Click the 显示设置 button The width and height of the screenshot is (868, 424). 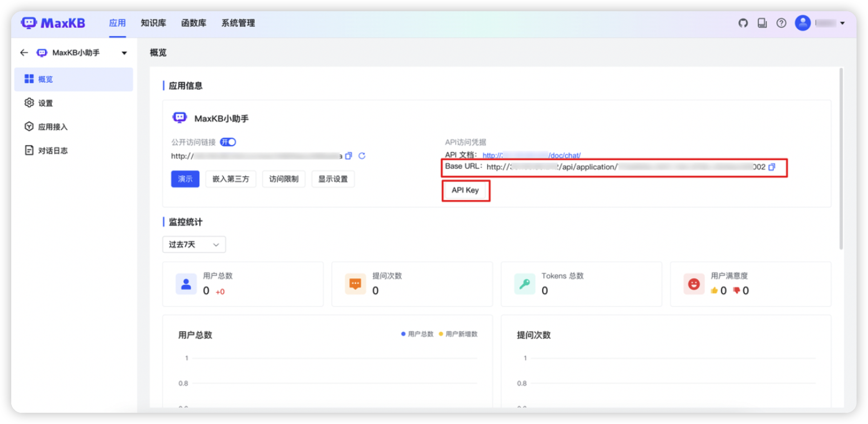(x=333, y=179)
